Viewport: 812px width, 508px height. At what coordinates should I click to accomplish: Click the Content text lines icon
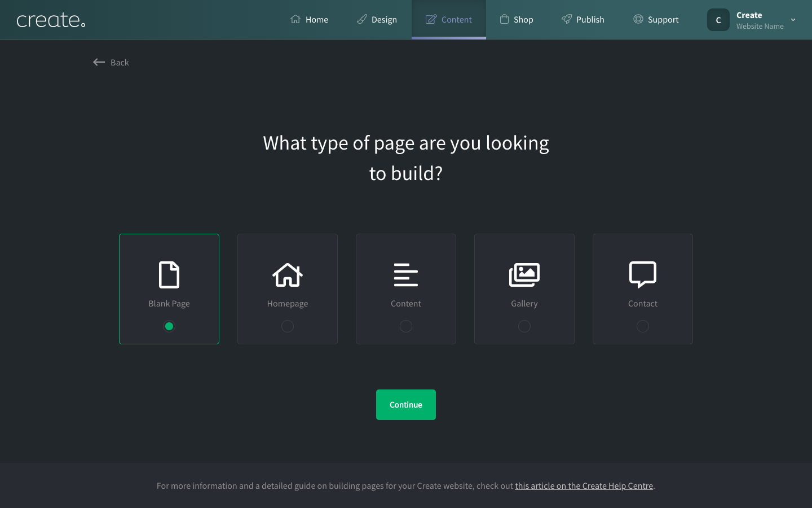tap(406, 275)
